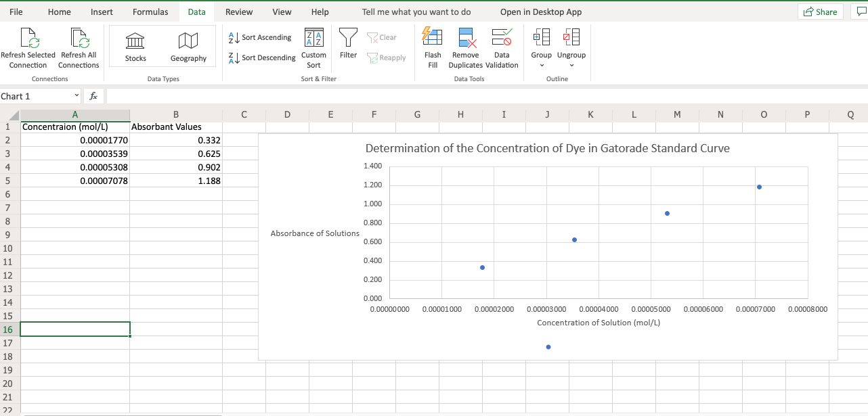The image size is (868, 416).
Task: Sort the data descending
Action: [262, 57]
